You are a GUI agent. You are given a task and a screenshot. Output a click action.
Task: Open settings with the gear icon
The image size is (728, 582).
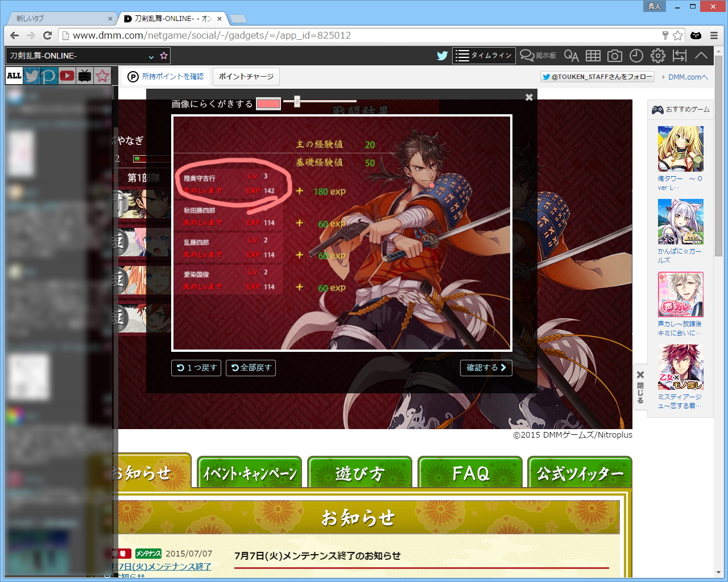[658, 56]
